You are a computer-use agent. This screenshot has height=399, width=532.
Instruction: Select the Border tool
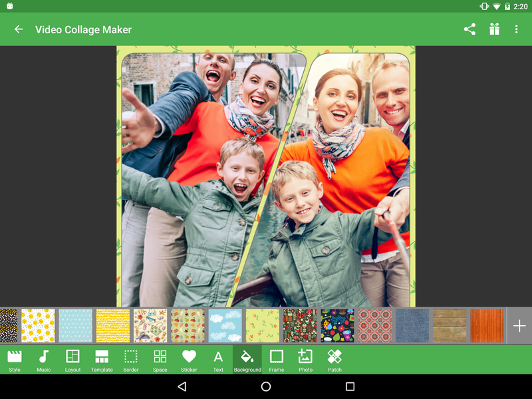[131, 359]
